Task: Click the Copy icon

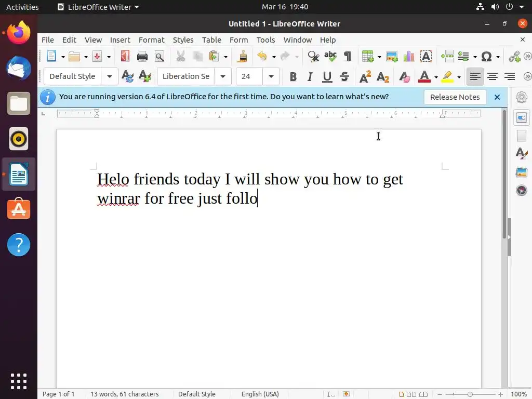Action: click(197, 56)
